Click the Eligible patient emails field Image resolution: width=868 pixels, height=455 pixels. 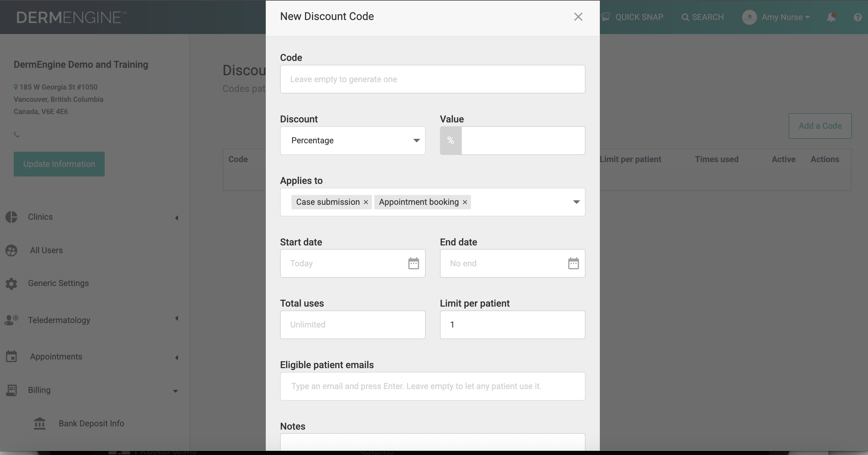tap(432, 386)
